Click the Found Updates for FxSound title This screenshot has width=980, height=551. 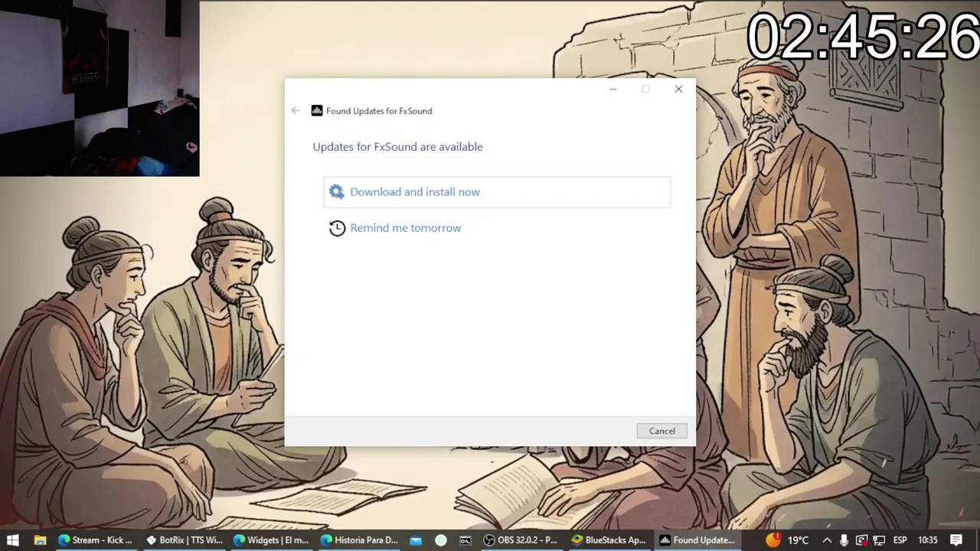coord(379,111)
